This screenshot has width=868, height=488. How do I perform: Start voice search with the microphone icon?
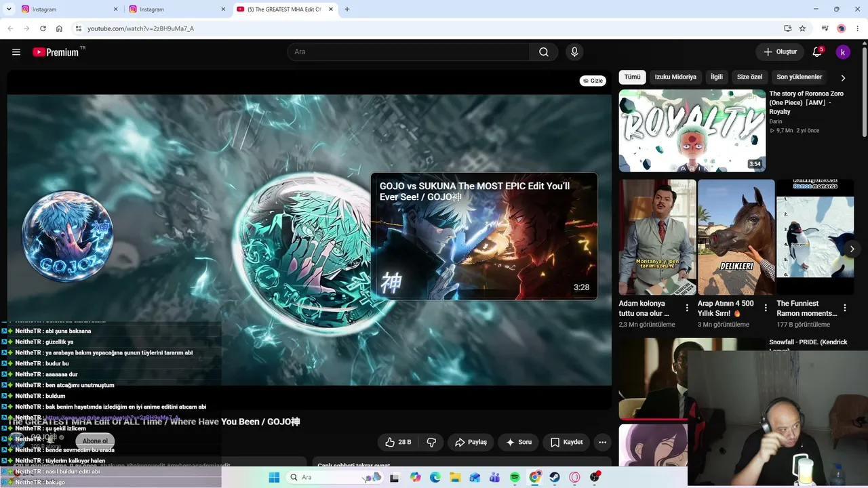tap(574, 52)
